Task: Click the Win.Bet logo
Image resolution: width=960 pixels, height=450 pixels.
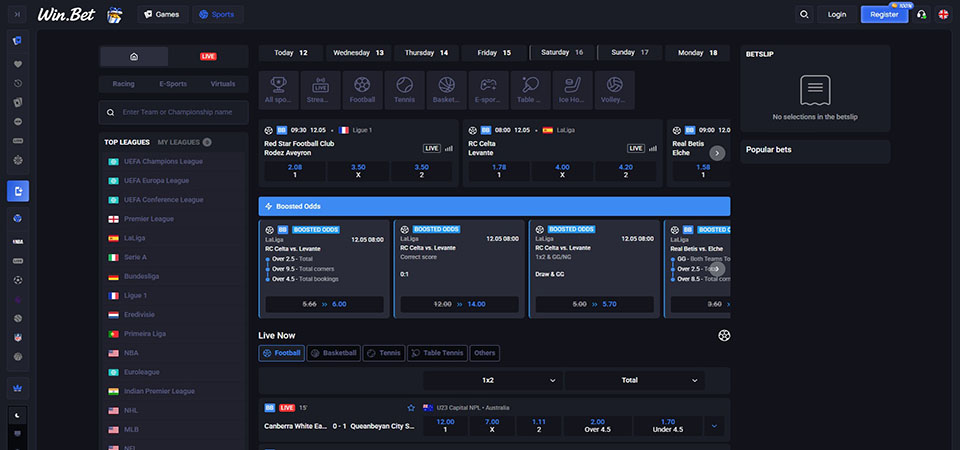Action: 66,14
